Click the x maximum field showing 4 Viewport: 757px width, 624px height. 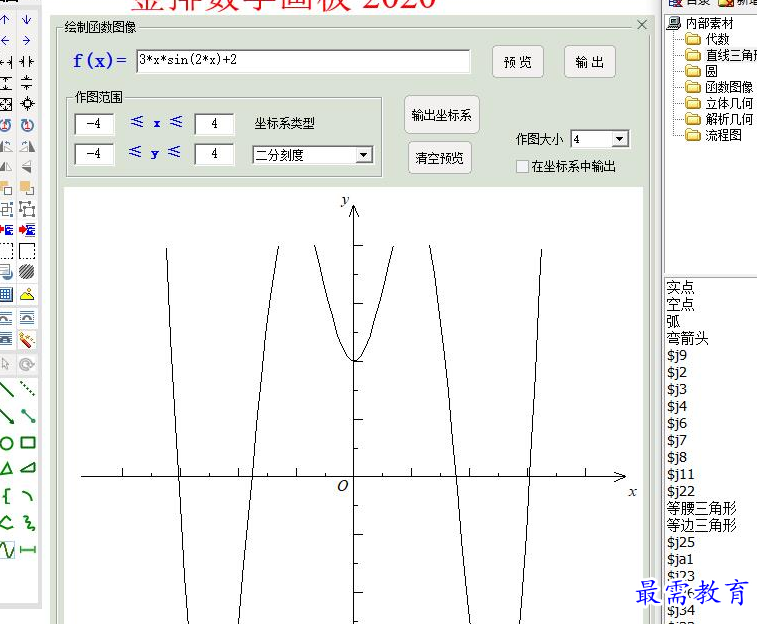(x=214, y=124)
